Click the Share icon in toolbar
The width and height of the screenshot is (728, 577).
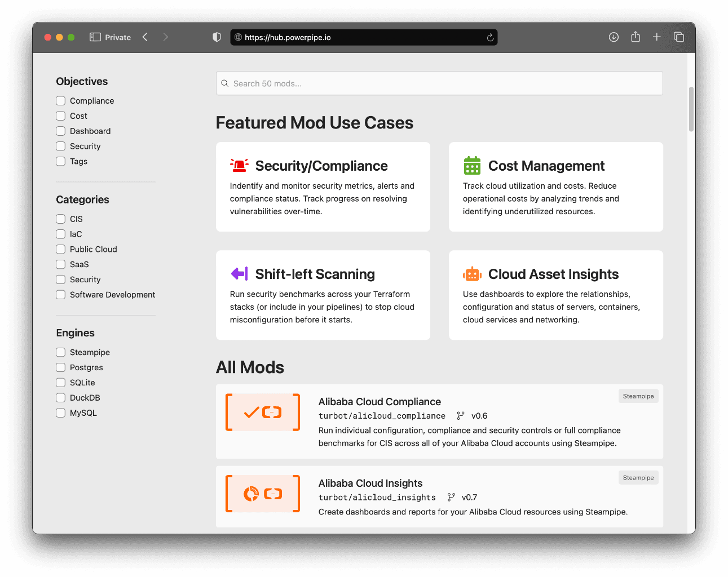click(x=636, y=37)
